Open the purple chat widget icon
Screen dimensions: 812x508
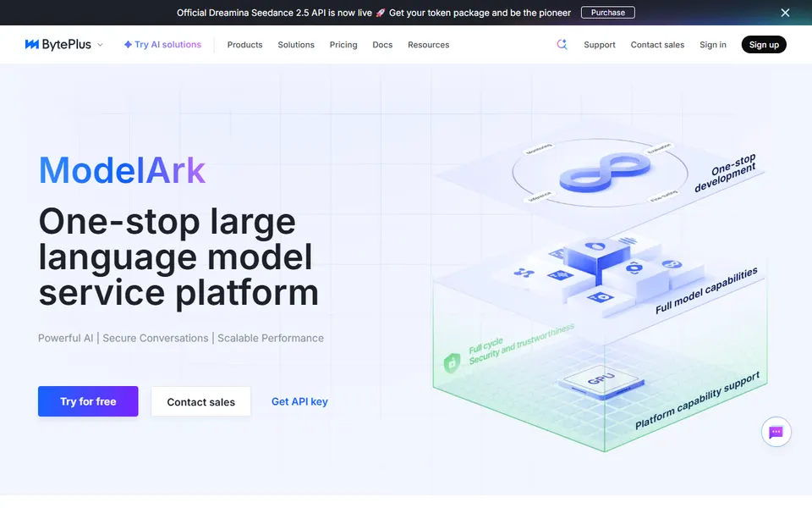(776, 432)
